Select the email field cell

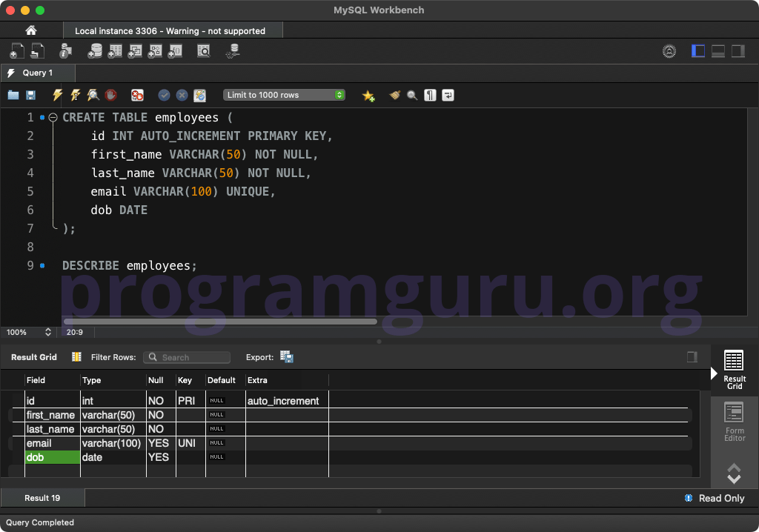(53, 443)
